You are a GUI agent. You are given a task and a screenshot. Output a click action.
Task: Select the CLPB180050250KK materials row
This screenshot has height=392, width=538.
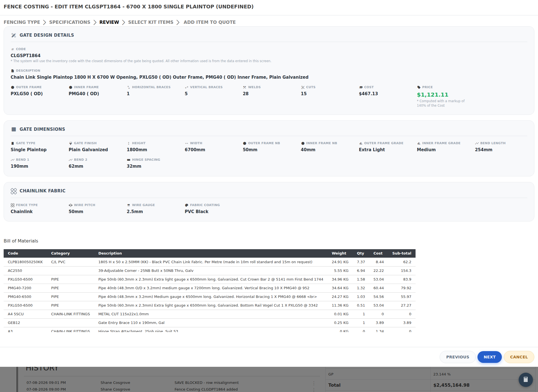click(209, 262)
